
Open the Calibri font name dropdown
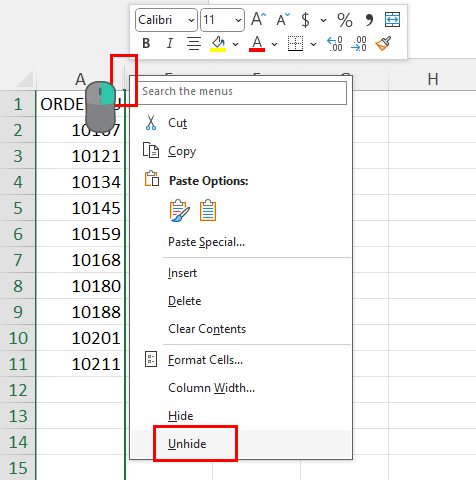(166, 20)
